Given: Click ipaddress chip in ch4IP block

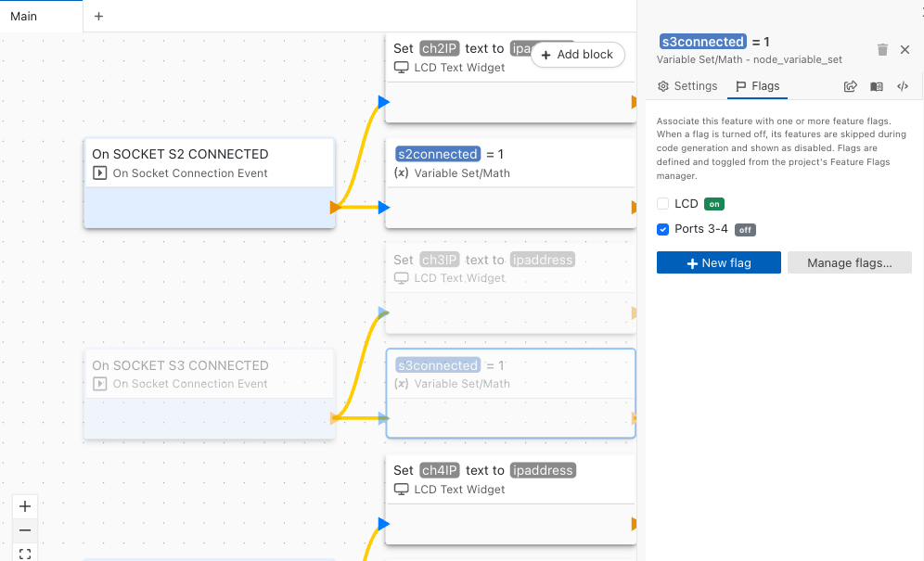Looking at the screenshot, I should [543, 470].
